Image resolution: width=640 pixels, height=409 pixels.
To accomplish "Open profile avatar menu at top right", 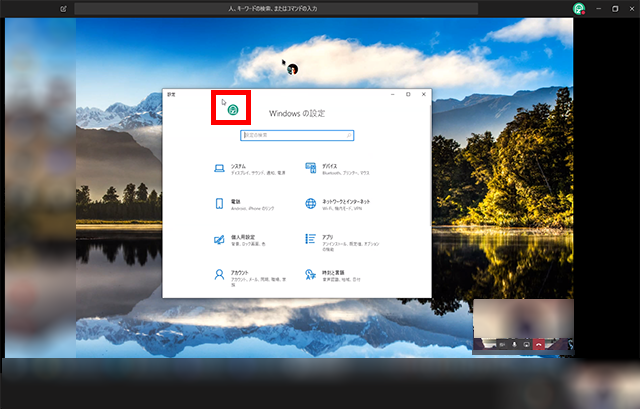I will (578, 8).
